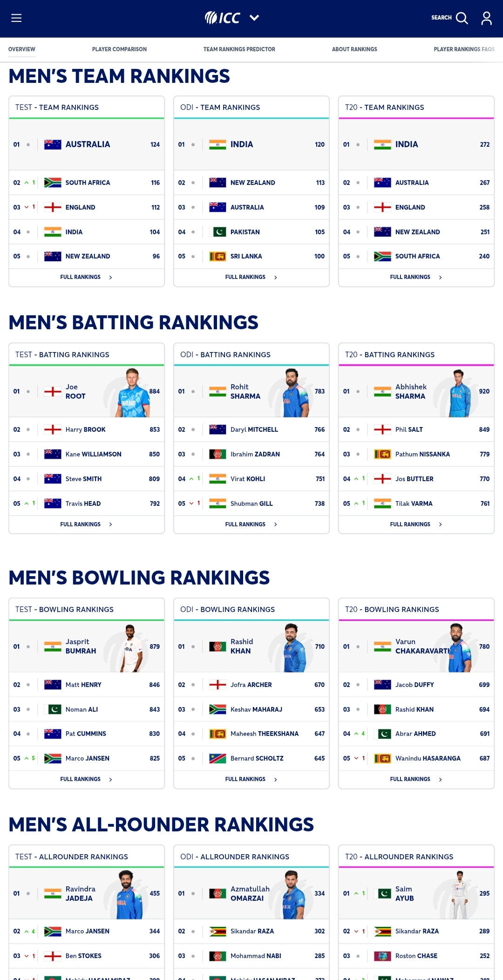503x980 pixels.
Task: Click Joe Root's player photo
Action: click(133, 393)
